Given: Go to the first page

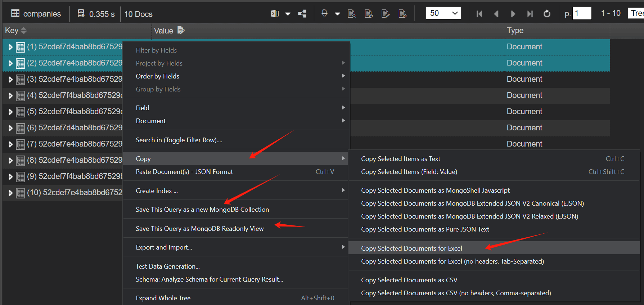Looking at the screenshot, I should [x=479, y=14].
